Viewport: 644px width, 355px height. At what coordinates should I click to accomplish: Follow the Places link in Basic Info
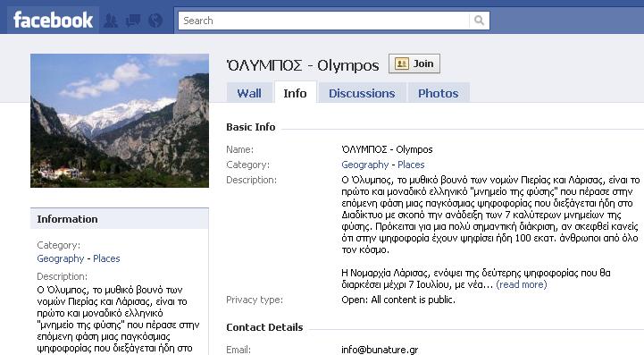[x=411, y=165]
